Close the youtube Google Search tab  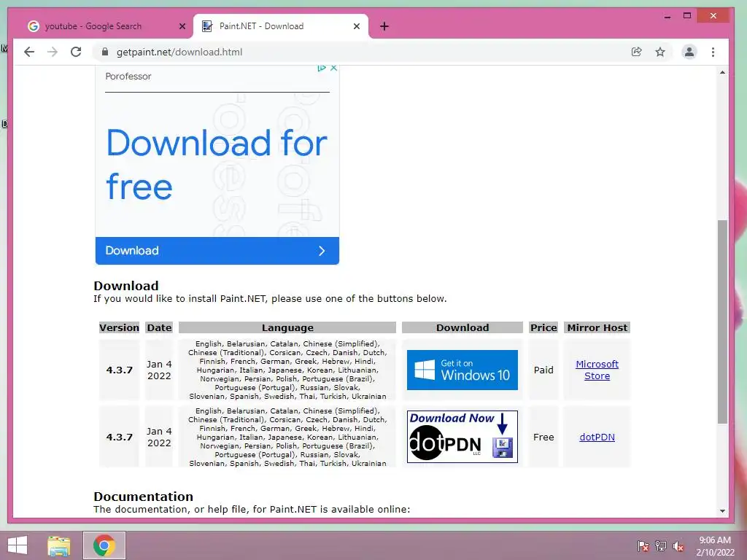point(182,27)
